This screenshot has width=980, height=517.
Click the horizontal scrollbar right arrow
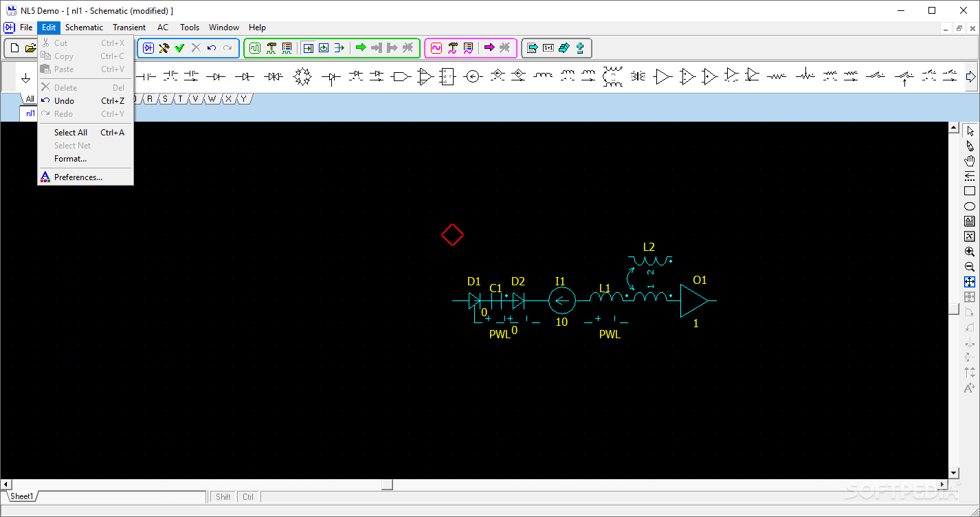tap(942, 485)
